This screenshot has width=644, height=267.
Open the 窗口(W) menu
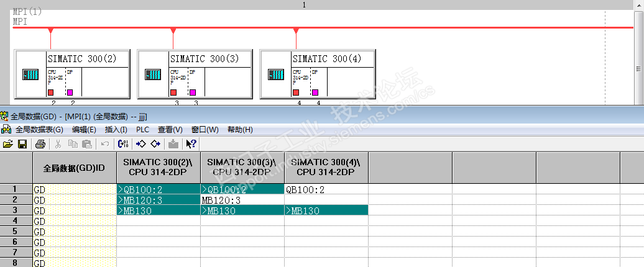[x=205, y=130]
